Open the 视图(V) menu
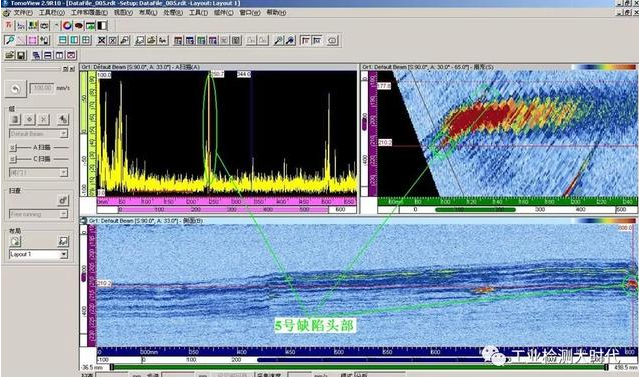This screenshot has width=639, height=377. click(x=123, y=13)
